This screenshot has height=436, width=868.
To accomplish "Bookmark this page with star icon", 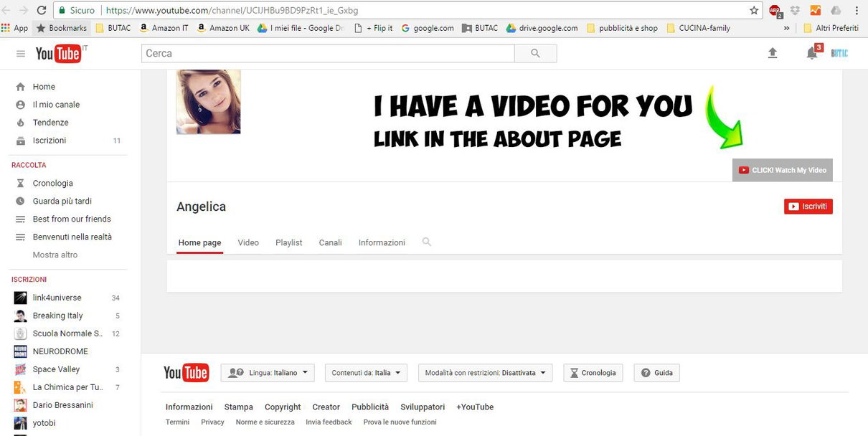I will [754, 11].
